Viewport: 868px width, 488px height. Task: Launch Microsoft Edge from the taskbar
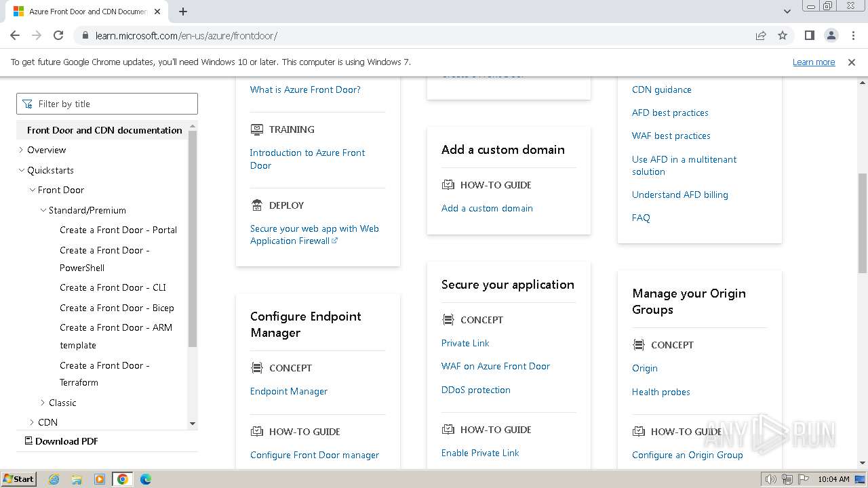tap(145, 479)
